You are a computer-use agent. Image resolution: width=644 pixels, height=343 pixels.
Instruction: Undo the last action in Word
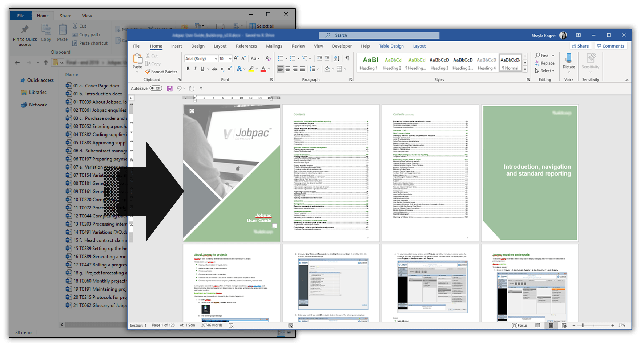point(179,89)
